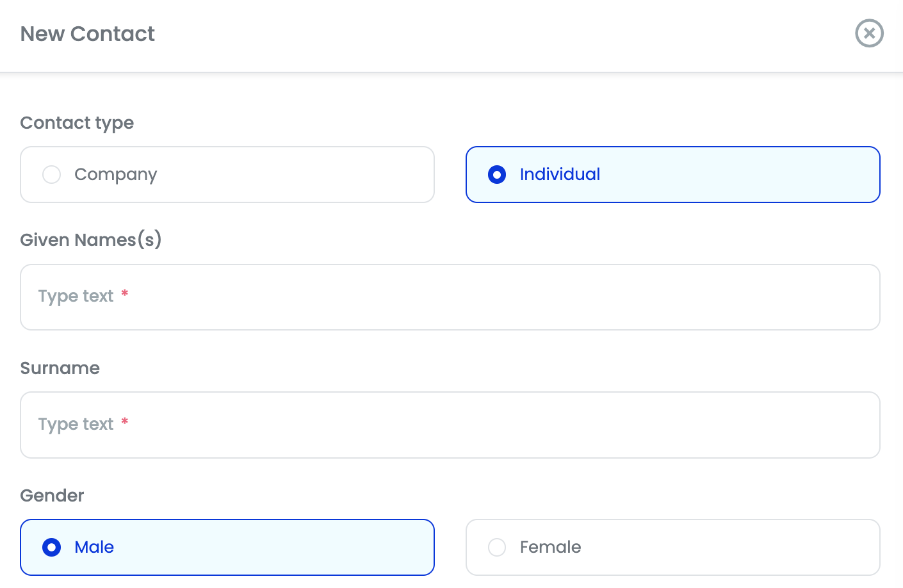
Task: Click the Contact type label
Action: (77, 122)
